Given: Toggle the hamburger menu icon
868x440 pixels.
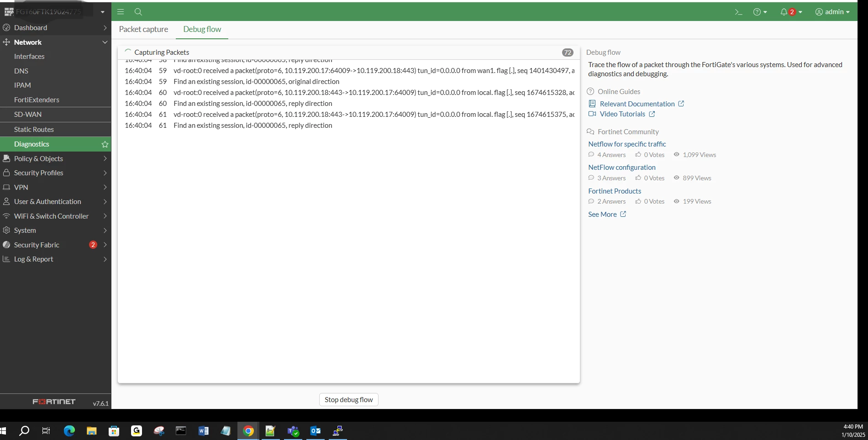Looking at the screenshot, I should coord(121,12).
